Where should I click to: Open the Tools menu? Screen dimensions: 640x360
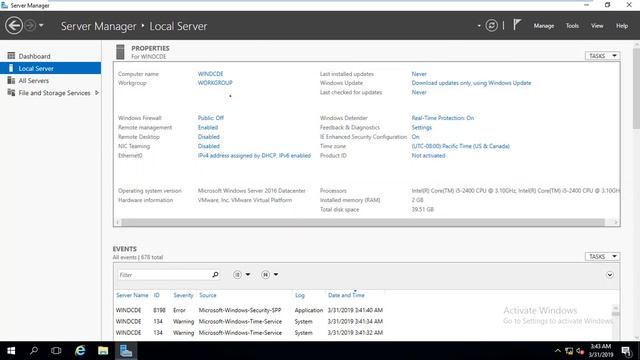coord(572,26)
